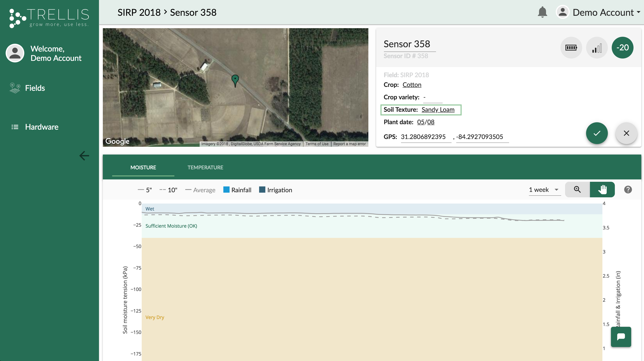
Task: Toggle the 10" dashed series in legend
Action: coord(168,190)
